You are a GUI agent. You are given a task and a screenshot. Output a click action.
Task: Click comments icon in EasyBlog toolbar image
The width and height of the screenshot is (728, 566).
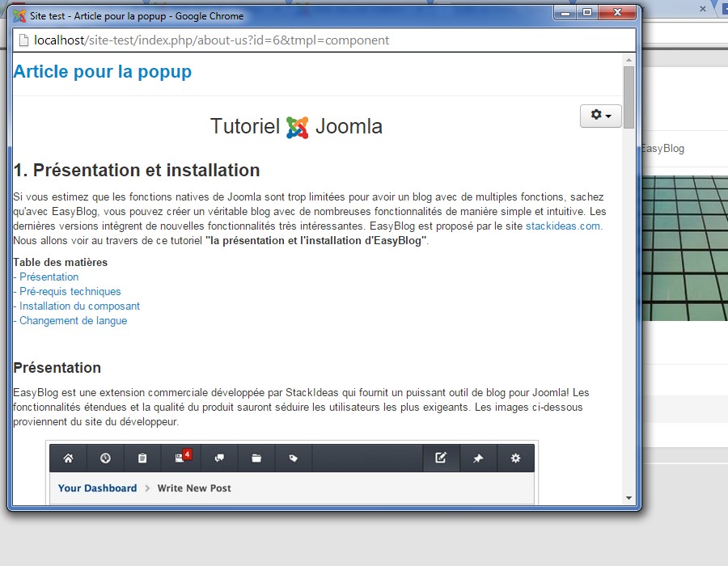[x=219, y=458]
